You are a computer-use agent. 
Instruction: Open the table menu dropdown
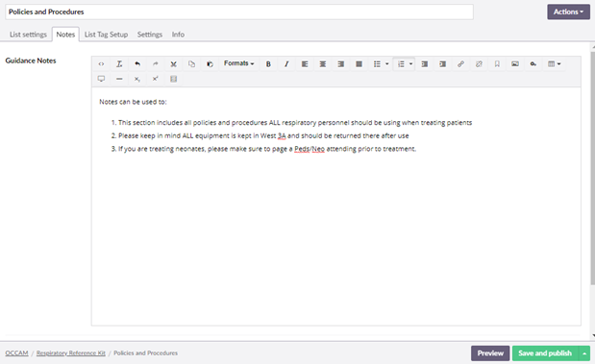555,64
